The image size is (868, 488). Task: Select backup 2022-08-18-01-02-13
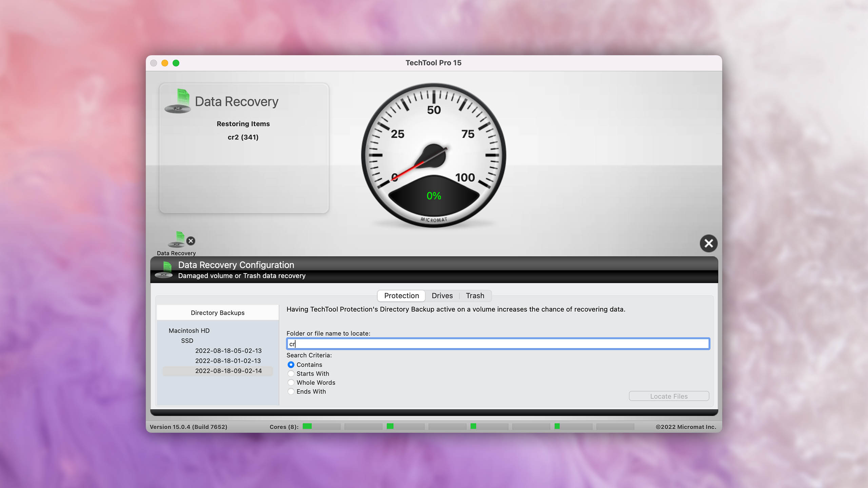[228, 361]
